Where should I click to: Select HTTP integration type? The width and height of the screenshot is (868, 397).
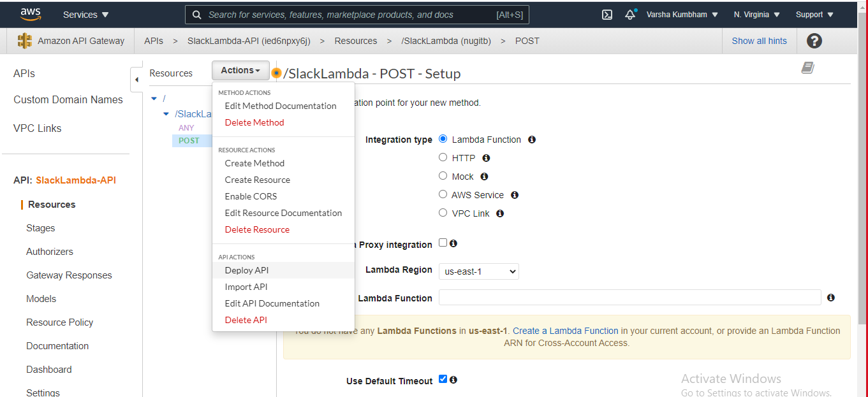(443, 157)
